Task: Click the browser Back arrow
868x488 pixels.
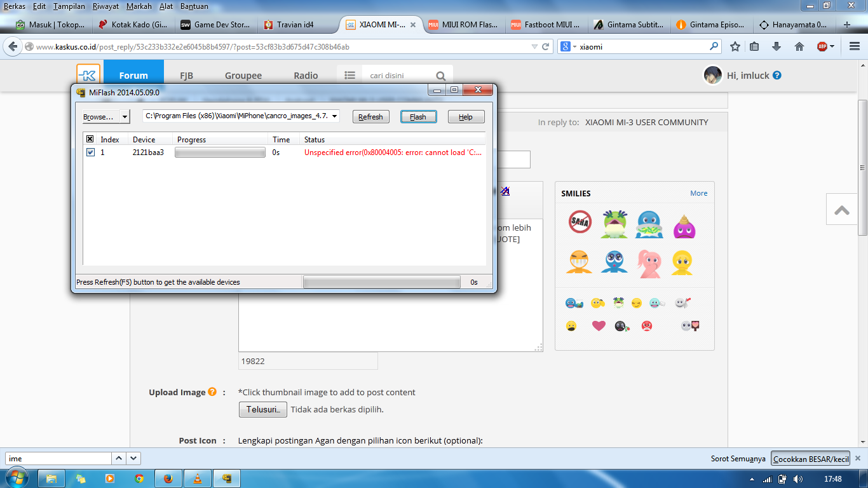Action: click(x=13, y=46)
